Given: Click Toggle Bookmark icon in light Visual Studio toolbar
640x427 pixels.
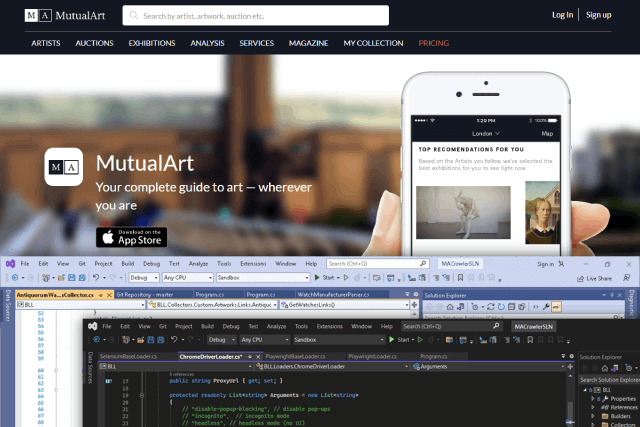Looking at the screenshot, I should [x=460, y=278].
